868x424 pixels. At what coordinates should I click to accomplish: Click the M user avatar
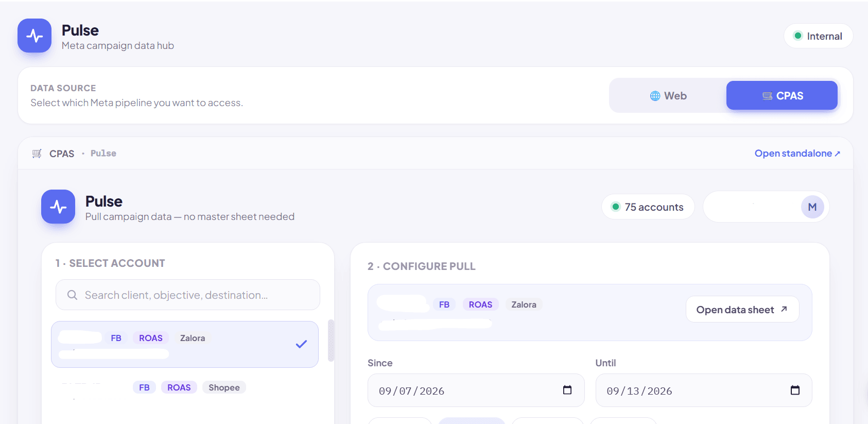(x=812, y=207)
